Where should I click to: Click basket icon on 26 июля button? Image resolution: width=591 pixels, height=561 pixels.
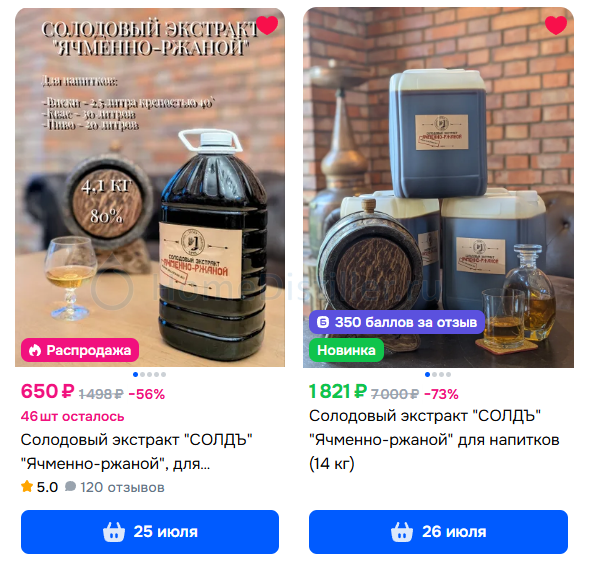[x=402, y=532]
